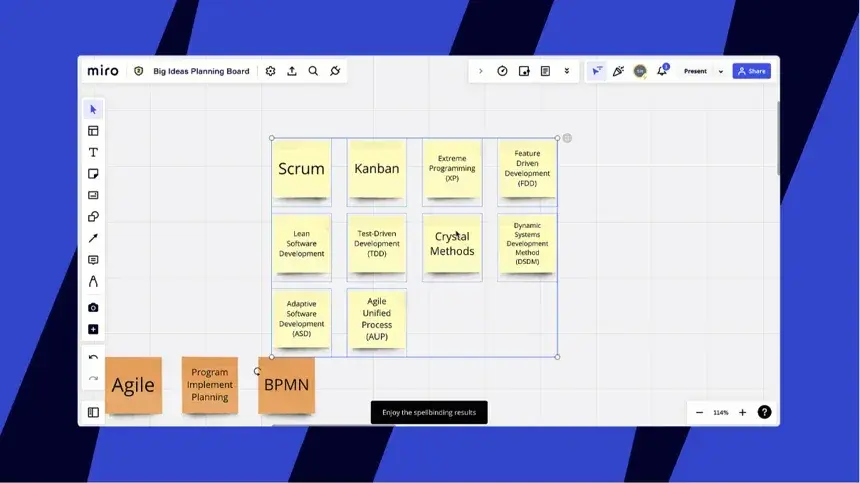This screenshot has width=860, height=483.
Task: Open the notifications bell
Action: click(x=662, y=70)
